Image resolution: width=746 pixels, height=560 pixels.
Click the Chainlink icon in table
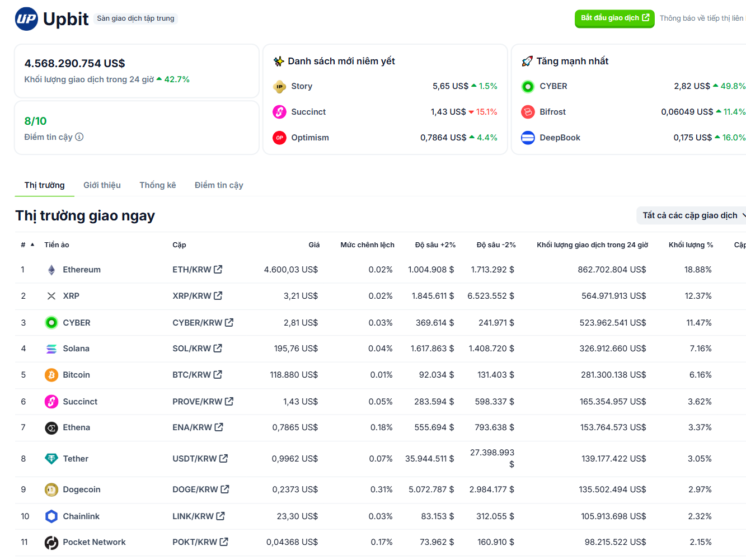[51, 516]
